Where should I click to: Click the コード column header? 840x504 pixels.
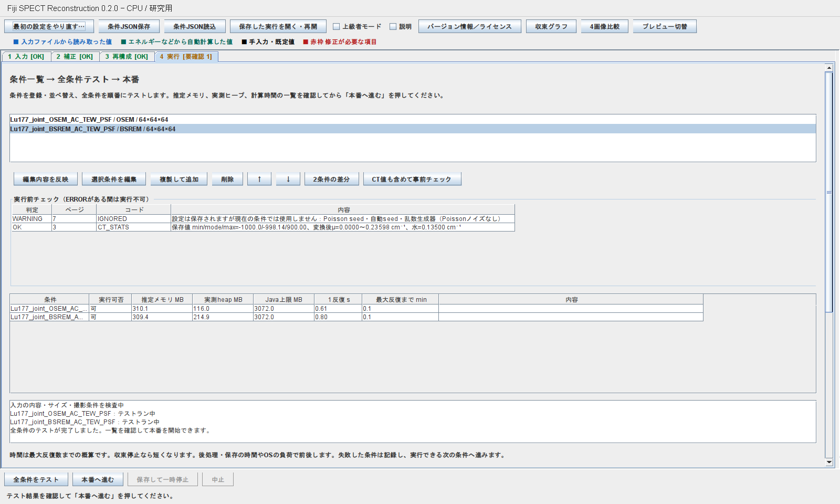click(134, 210)
